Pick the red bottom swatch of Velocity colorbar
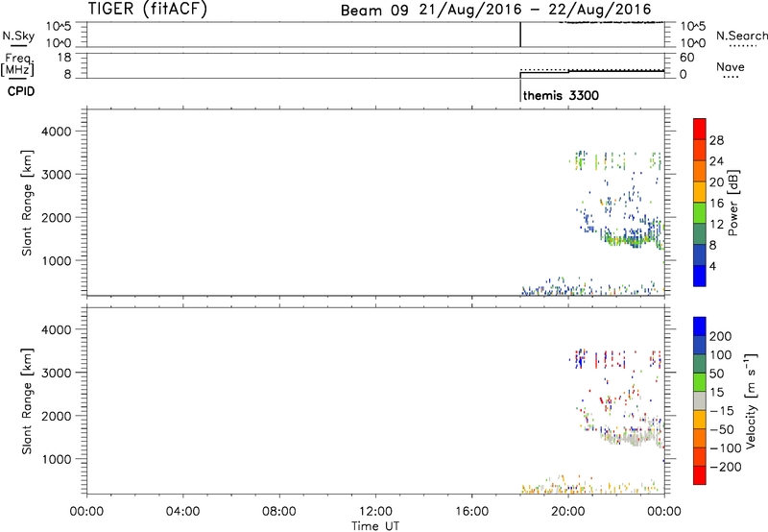This screenshot has height=532, width=768. click(700, 475)
